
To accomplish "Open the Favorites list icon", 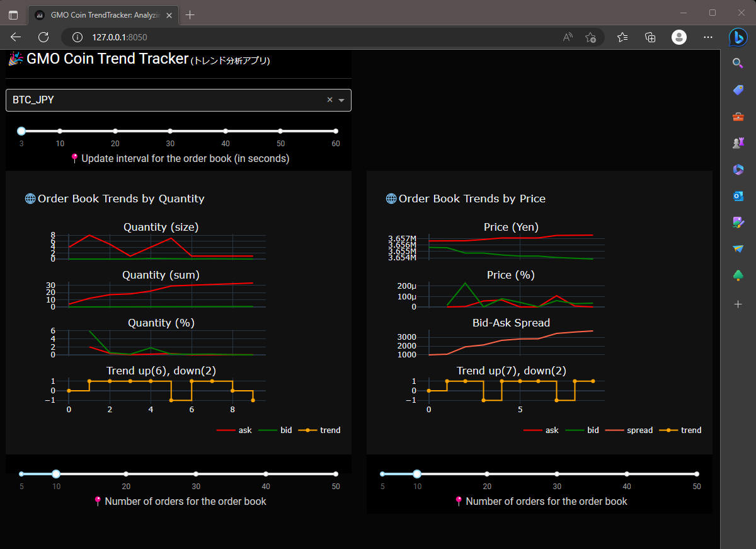I will click(x=622, y=37).
